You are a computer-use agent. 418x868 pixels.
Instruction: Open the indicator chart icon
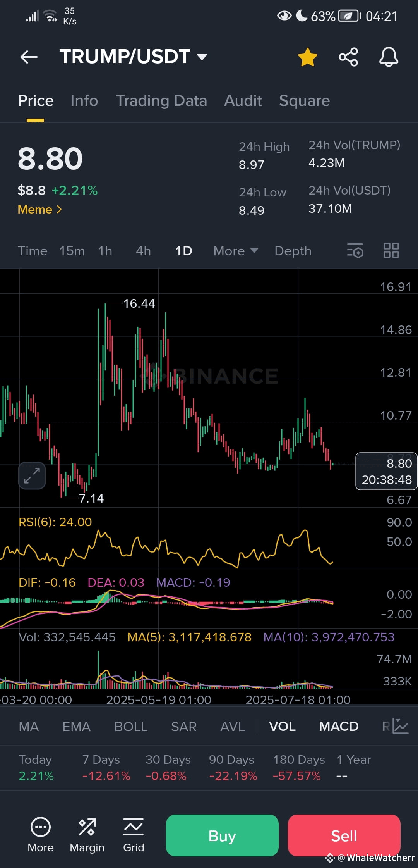point(400,726)
